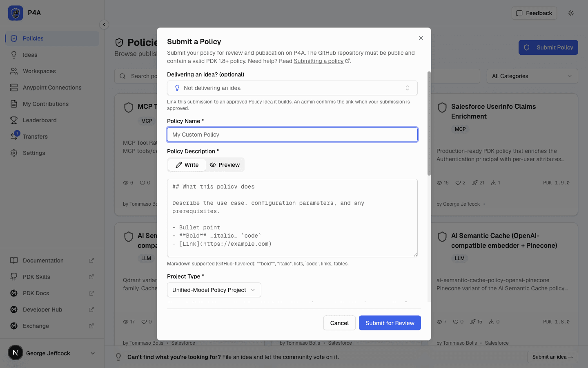The image size is (588, 368).
Task: Open Workspaces in the sidebar
Action: (52, 71)
